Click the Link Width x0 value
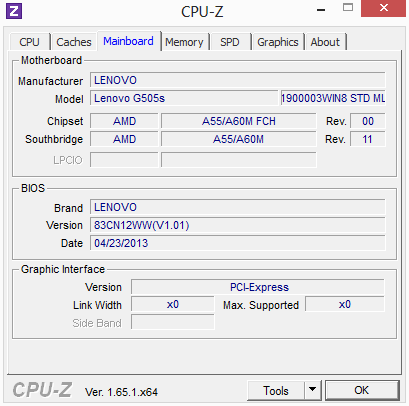This screenshot has width=409, height=406. [x=173, y=305]
